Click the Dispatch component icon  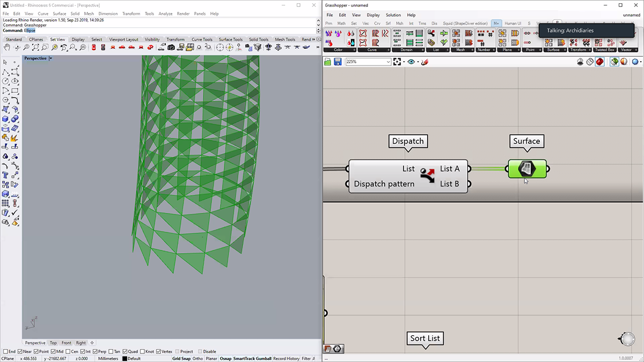point(427,176)
